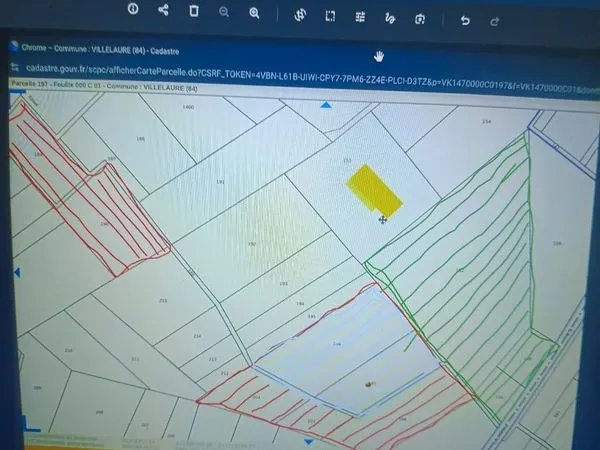Select the freehand drawing tool
600x450 pixels.
click(390, 18)
